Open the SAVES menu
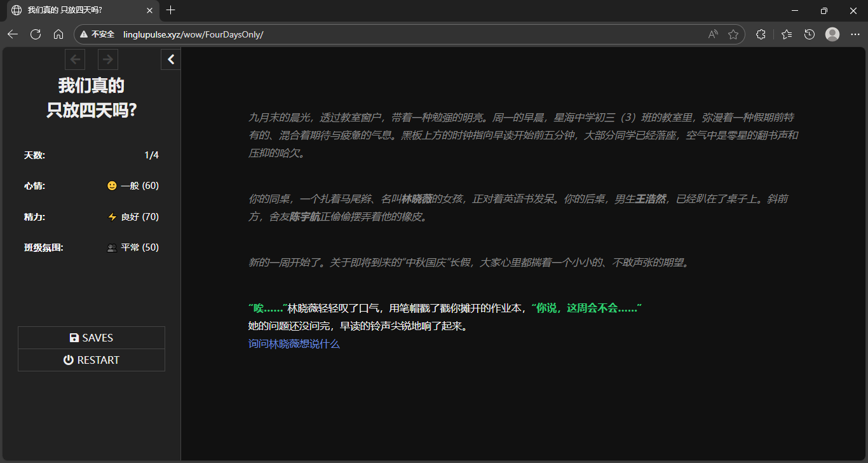The height and width of the screenshot is (463, 868). tap(92, 338)
